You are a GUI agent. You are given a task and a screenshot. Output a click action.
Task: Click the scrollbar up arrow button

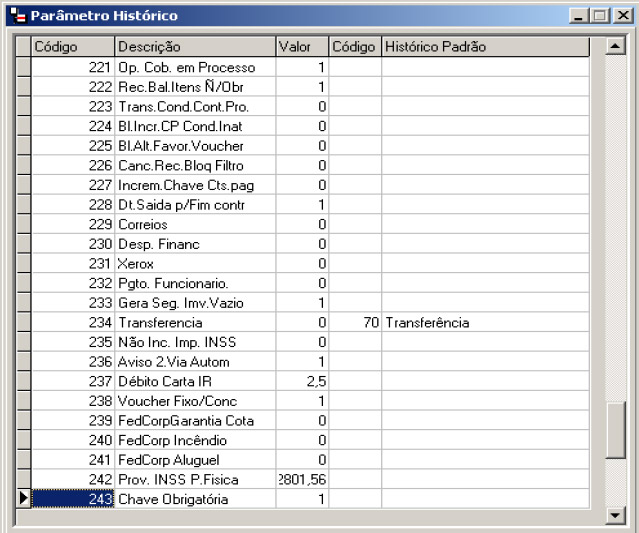615,47
